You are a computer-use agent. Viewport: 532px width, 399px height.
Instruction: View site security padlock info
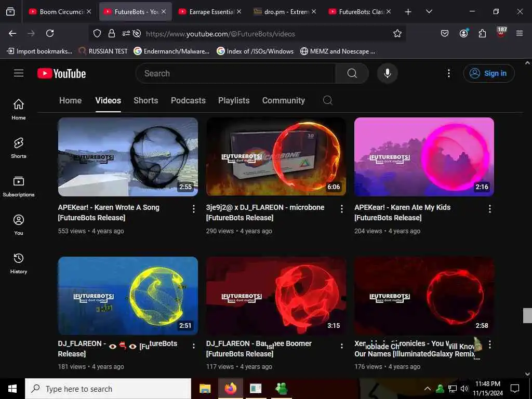(x=112, y=33)
